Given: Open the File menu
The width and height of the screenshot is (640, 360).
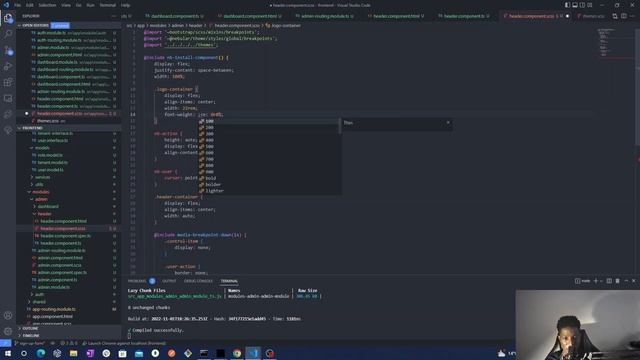Looking at the screenshot, I should (x=18, y=5).
